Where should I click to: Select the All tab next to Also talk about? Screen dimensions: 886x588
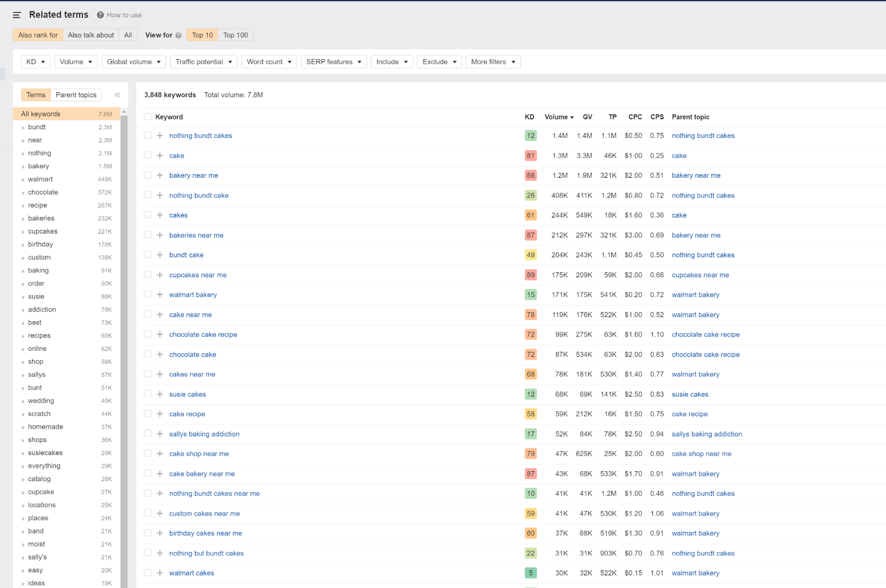[128, 35]
